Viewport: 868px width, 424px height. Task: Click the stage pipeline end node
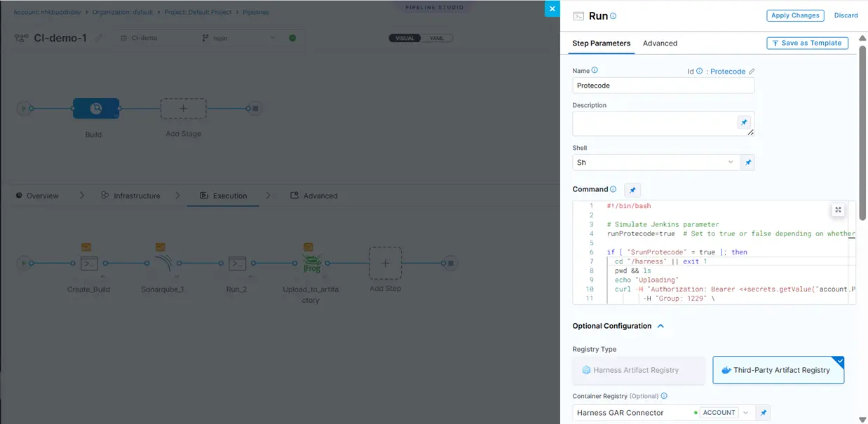pyautogui.click(x=255, y=109)
